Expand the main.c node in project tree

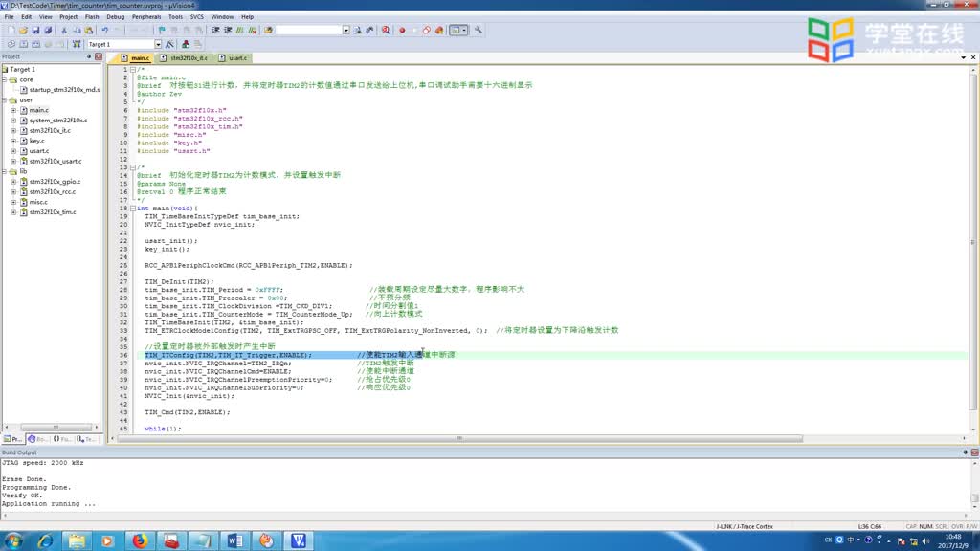pyautogui.click(x=13, y=110)
